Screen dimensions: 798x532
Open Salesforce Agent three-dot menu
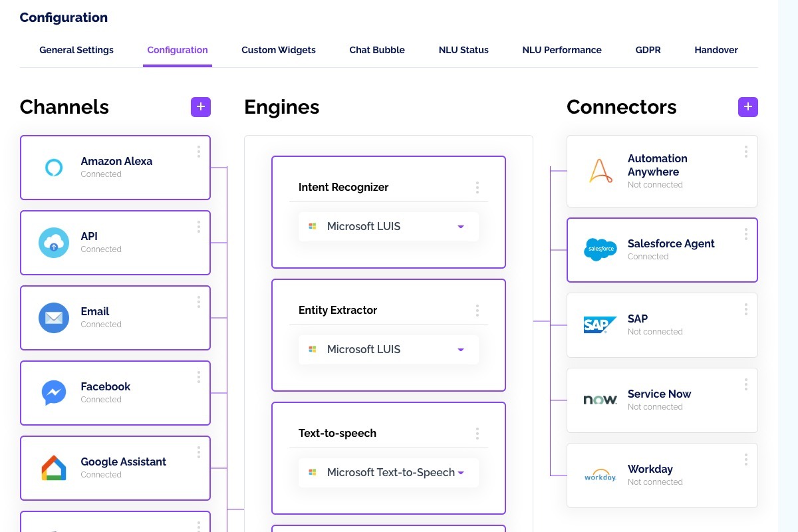(745, 234)
